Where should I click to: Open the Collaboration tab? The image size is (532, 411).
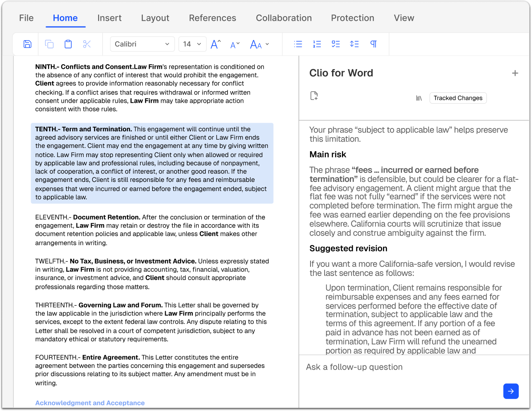coord(284,18)
